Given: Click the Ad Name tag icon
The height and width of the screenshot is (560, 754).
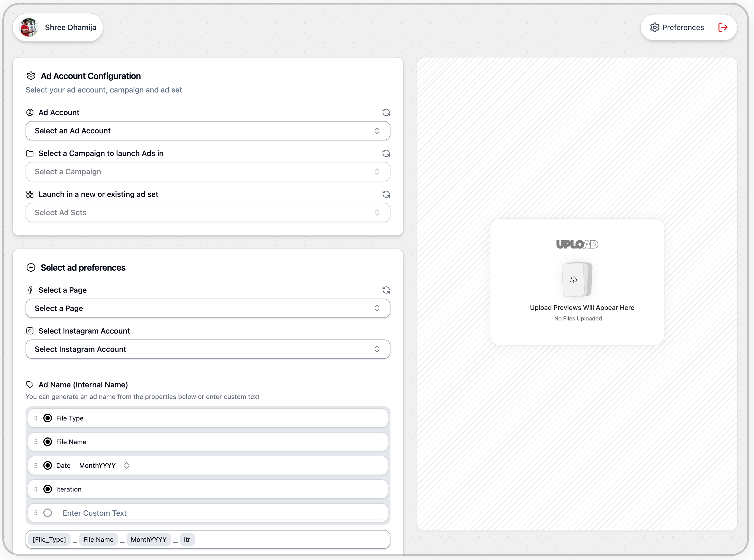Looking at the screenshot, I should (x=30, y=385).
